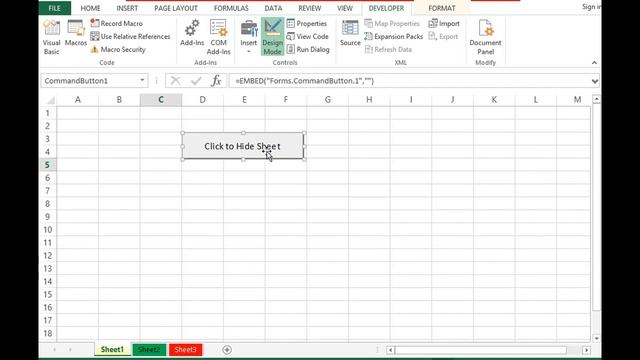Click Refresh Data
640x360 pixels.
pos(388,49)
